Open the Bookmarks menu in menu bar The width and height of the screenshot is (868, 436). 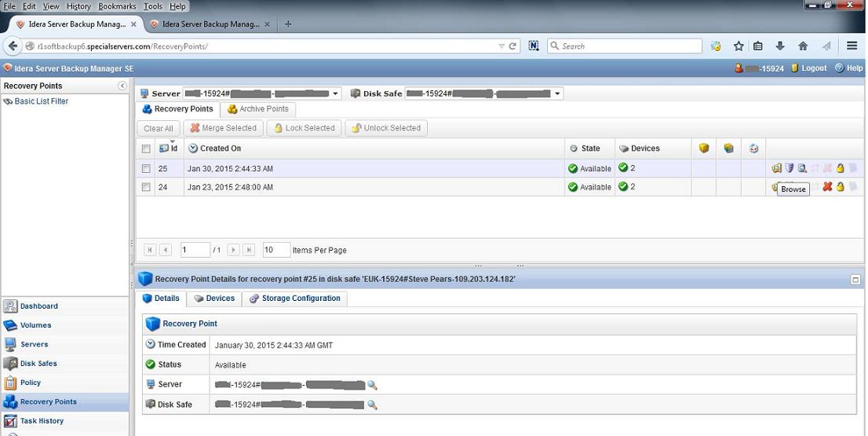pyautogui.click(x=117, y=6)
